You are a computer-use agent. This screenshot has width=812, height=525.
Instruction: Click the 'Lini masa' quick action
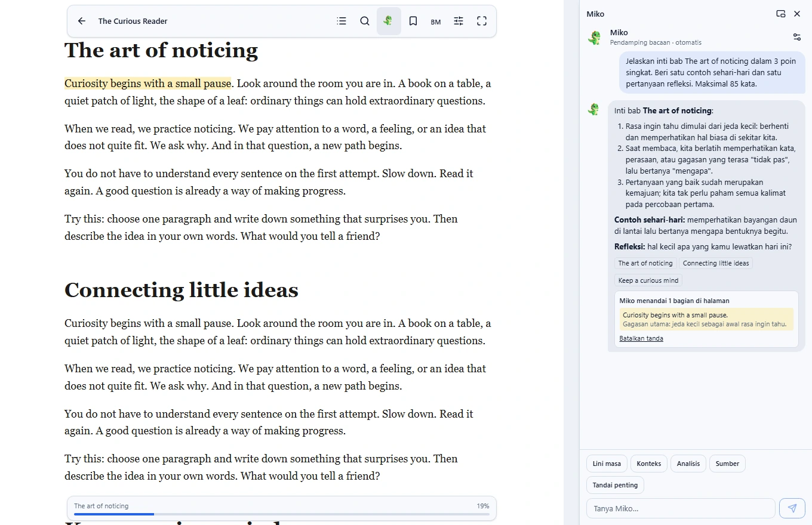pos(607,464)
